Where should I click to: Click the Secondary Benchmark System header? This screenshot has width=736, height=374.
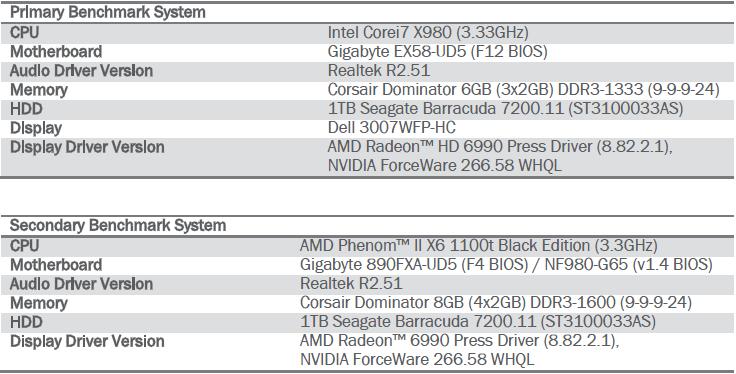[118, 226]
